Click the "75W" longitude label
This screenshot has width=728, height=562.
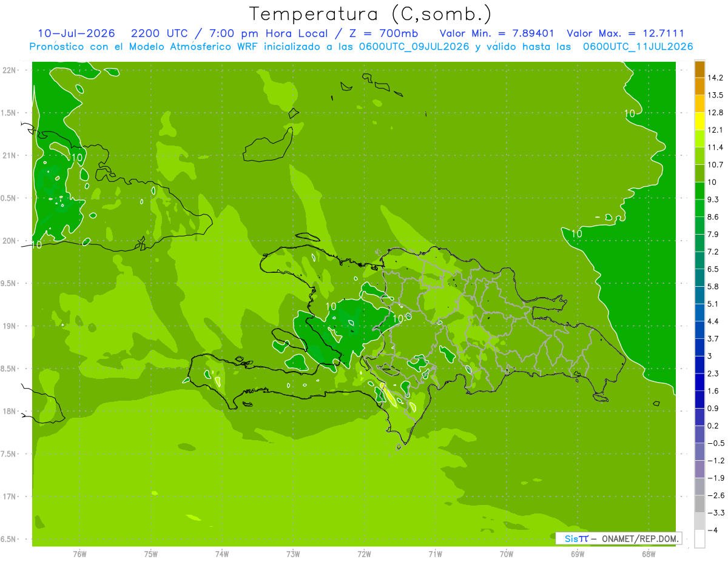[x=151, y=554]
